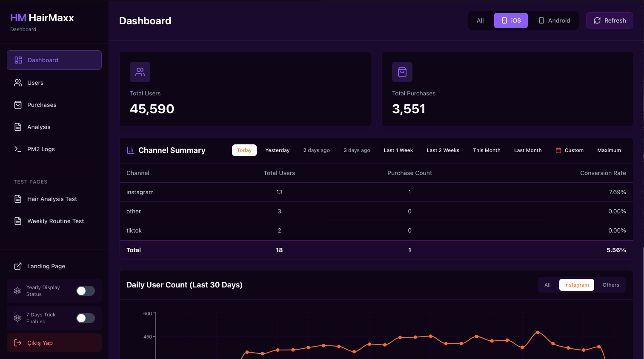Open the Users section via its people icon
This screenshot has width=644, height=359.
point(17,82)
